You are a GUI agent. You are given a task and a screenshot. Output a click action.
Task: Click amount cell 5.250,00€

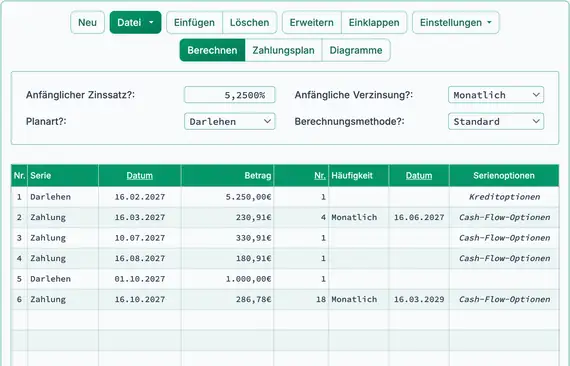[x=228, y=197]
